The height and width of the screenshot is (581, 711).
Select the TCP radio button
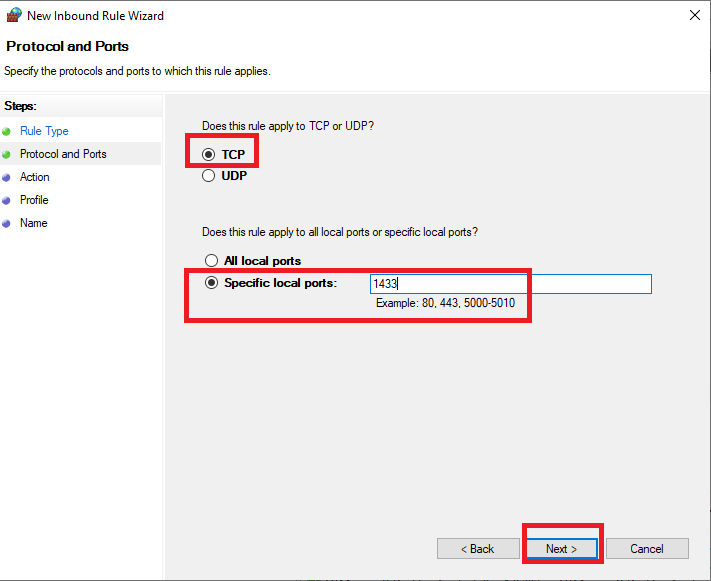209,155
